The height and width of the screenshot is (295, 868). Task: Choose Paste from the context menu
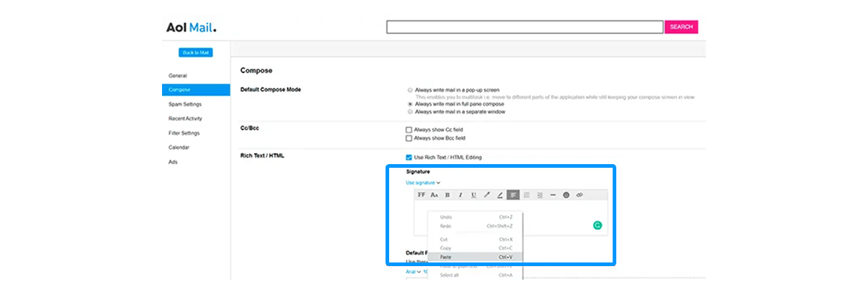pyautogui.click(x=475, y=257)
